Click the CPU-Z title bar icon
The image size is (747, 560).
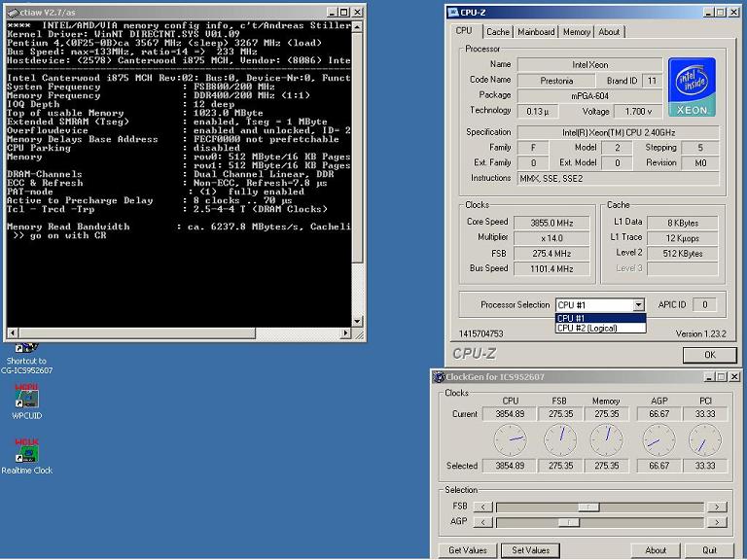click(453, 13)
